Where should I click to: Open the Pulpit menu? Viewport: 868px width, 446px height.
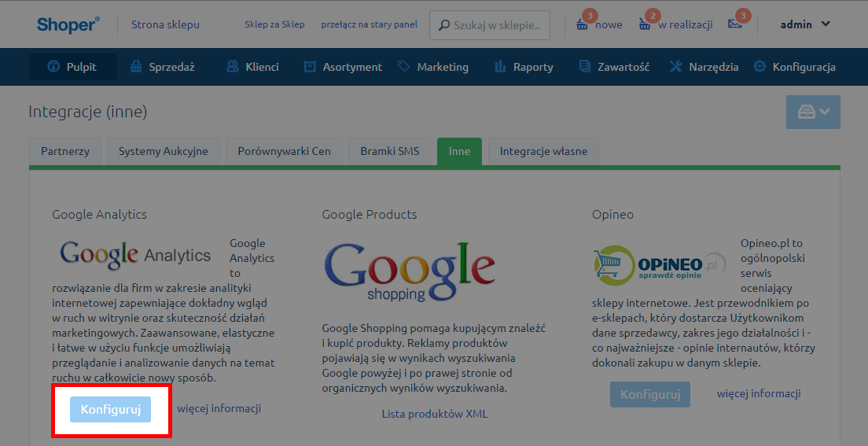pos(73,67)
